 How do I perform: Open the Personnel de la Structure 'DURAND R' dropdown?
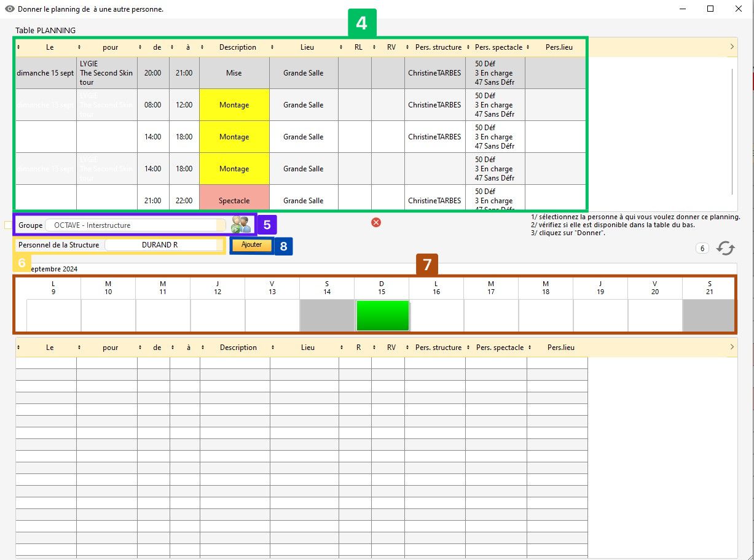[161, 245]
